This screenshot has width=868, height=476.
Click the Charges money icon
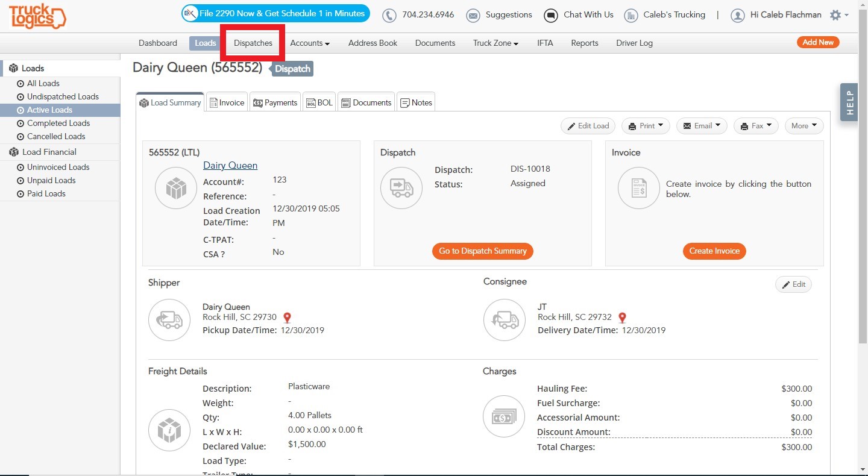(x=504, y=416)
